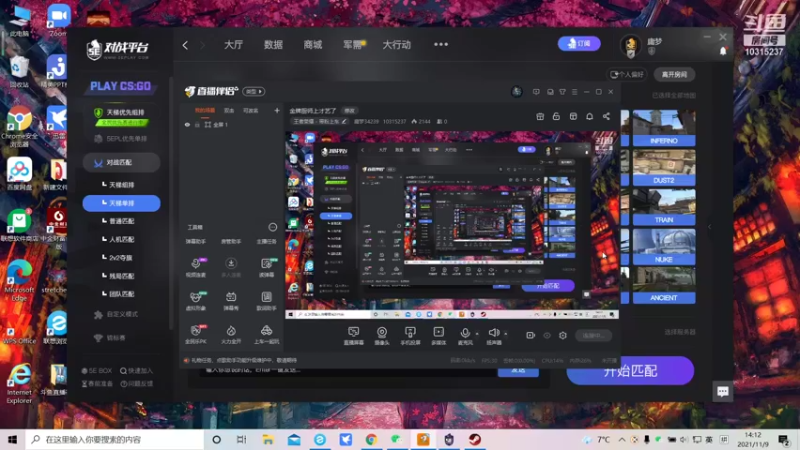Open 5E BOX link at sidebar bottom
This screenshot has width=800, height=450.
pyautogui.click(x=97, y=371)
